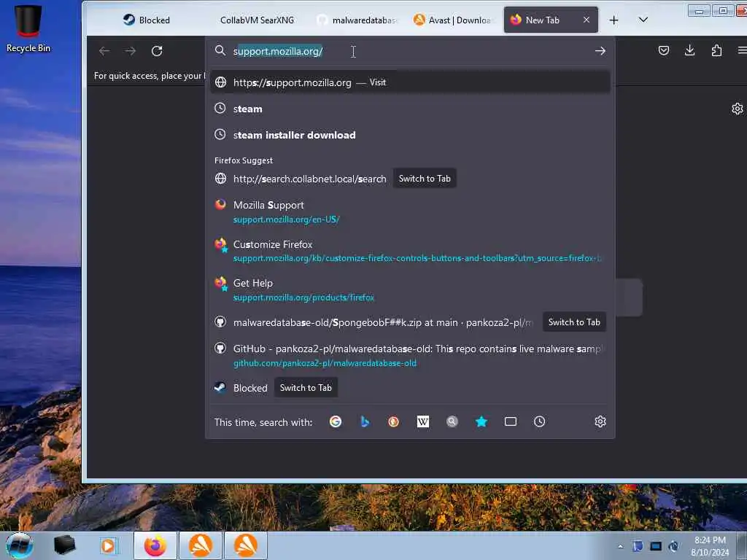Open the Windows Start menu
This screenshot has height=560, width=747.
[19, 545]
